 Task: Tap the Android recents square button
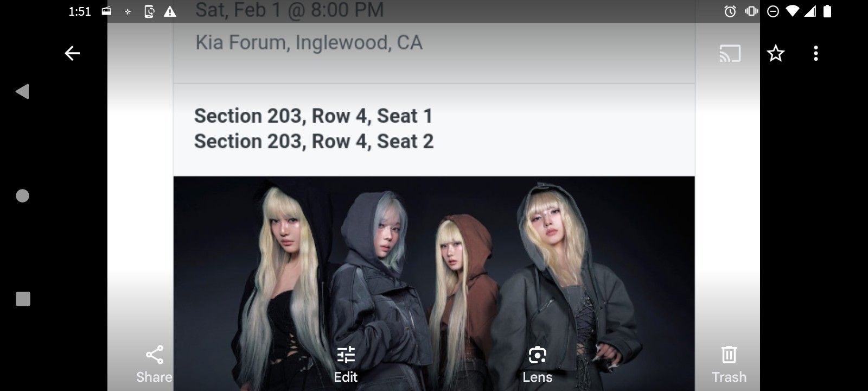[23, 299]
